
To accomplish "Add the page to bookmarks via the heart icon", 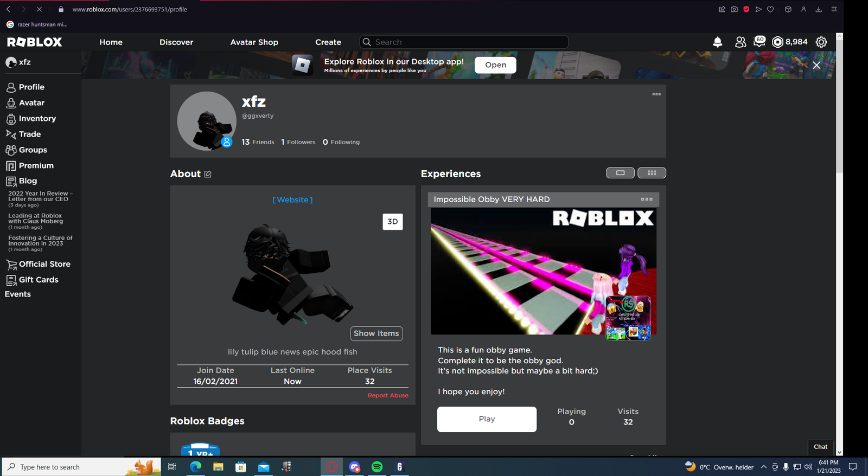I will 770,9.
